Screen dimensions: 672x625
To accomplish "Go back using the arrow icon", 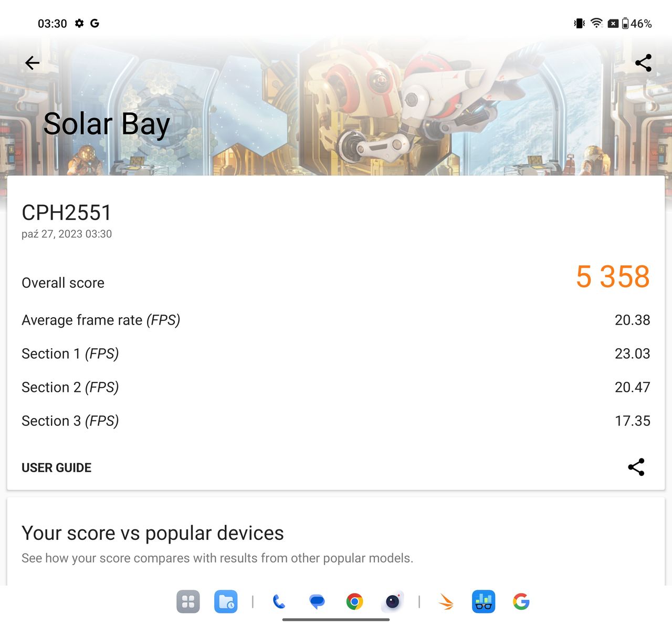I will pos(33,63).
